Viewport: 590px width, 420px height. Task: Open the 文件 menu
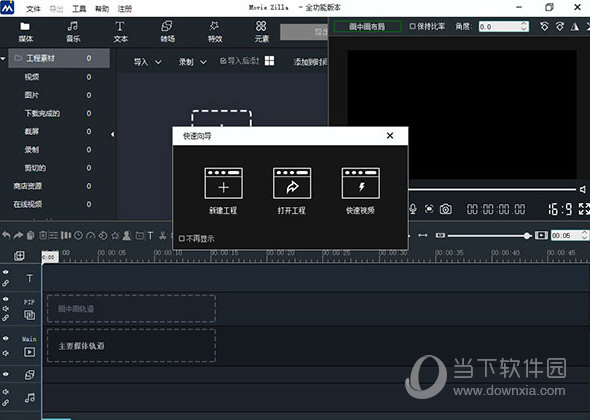33,8
